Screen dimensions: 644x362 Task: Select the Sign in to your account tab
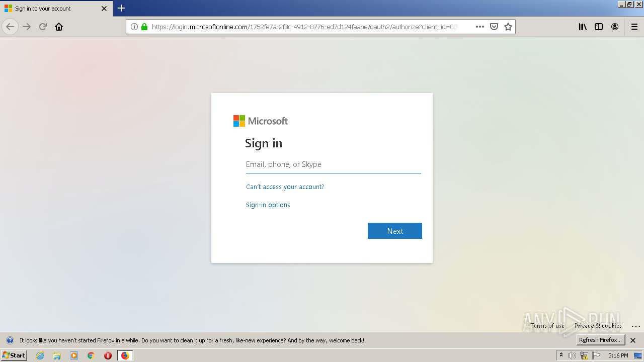[56, 9]
